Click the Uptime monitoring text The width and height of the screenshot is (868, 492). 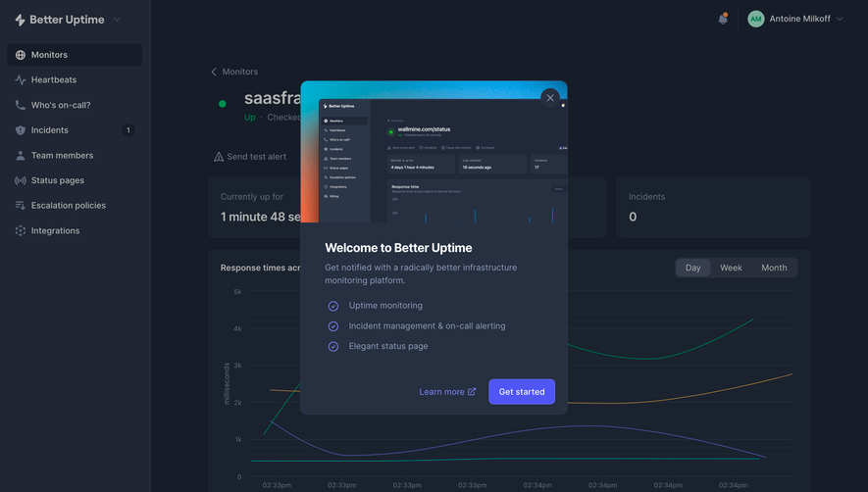(x=385, y=306)
